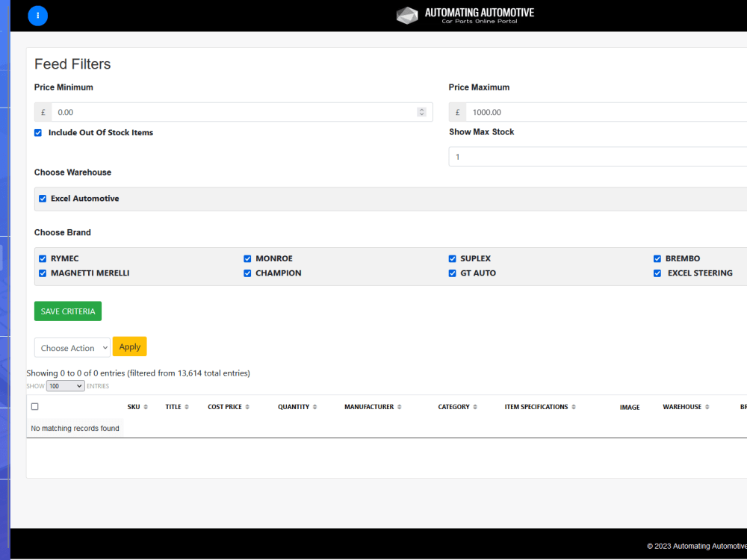The width and height of the screenshot is (747, 560).
Task: Uncheck the MAGNETTI MERELLI brand checkbox
Action: click(x=43, y=273)
